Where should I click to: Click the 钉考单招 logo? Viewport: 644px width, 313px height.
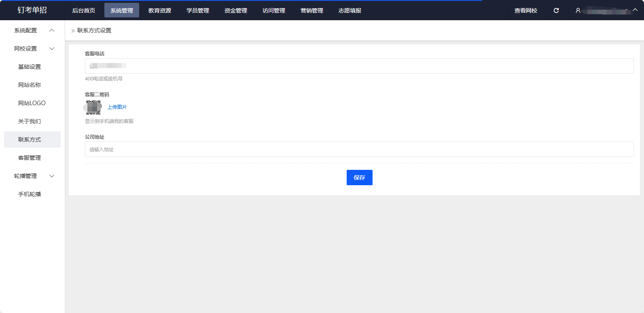32,10
